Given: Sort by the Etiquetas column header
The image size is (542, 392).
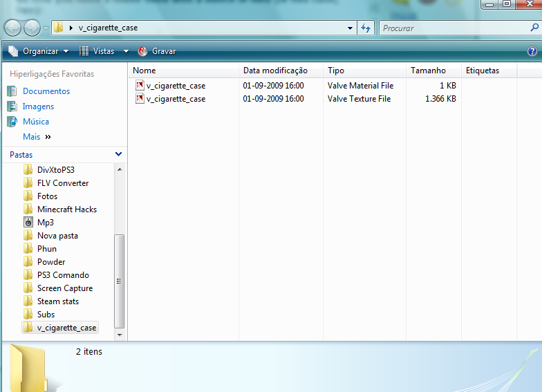Looking at the screenshot, I should (489, 71).
